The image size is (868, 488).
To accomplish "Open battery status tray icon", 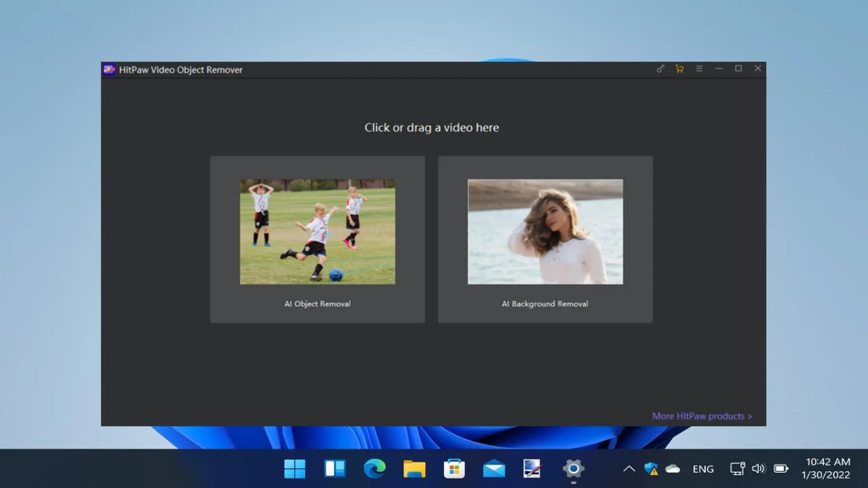I will [x=781, y=468].
